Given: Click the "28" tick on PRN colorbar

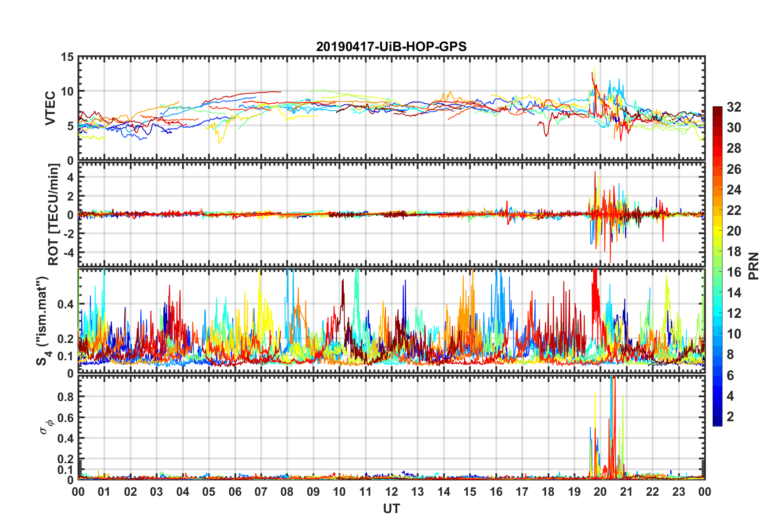Looking at the screenshot, I should tap(734, 148).
